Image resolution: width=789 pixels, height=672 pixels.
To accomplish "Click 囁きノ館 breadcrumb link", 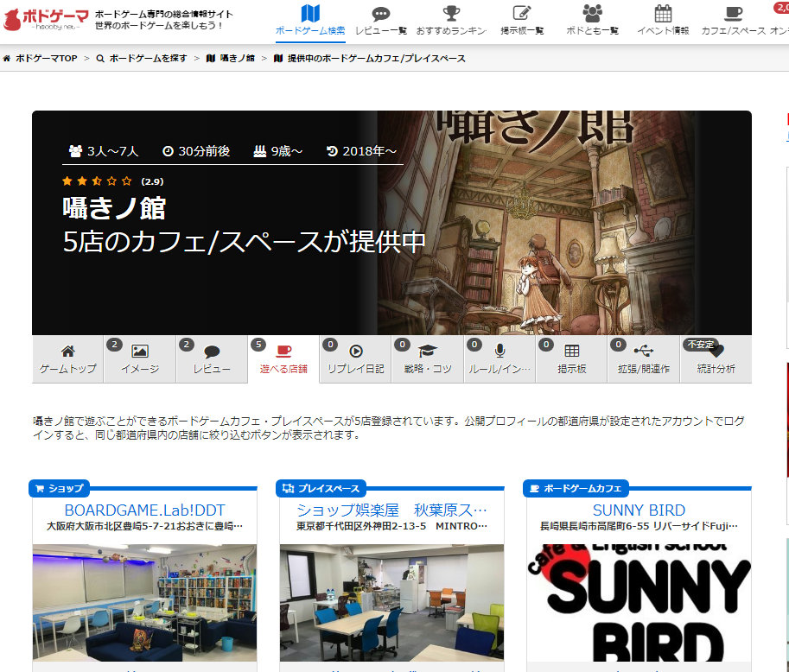I will coord(238,59).
